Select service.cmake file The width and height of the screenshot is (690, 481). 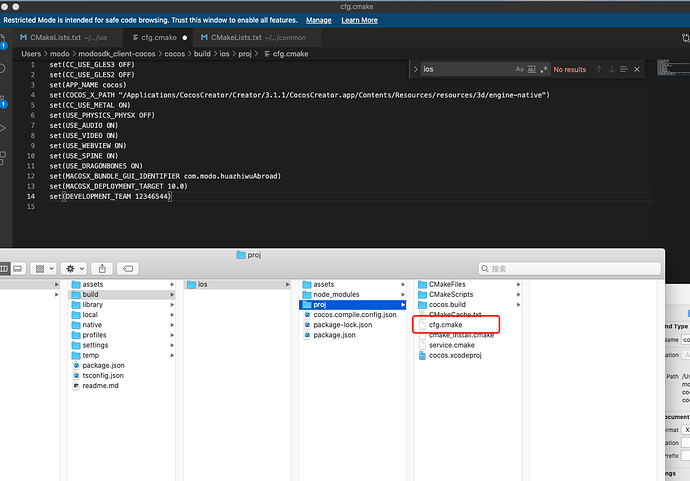[x=468, y=345]
